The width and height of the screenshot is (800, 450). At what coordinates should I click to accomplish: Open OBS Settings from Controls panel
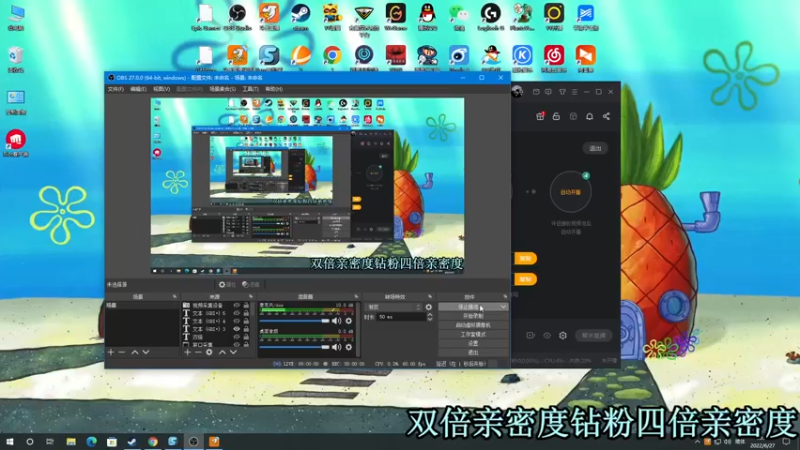[x=473, y=343]
